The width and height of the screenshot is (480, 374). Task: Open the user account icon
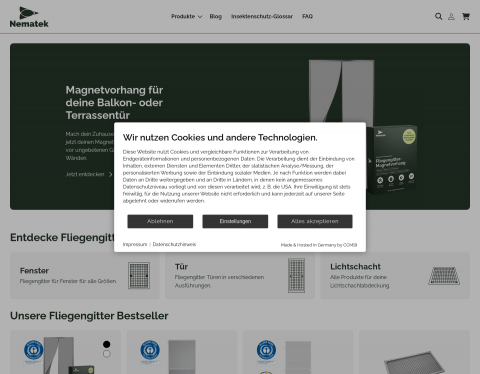pos(451,16)
